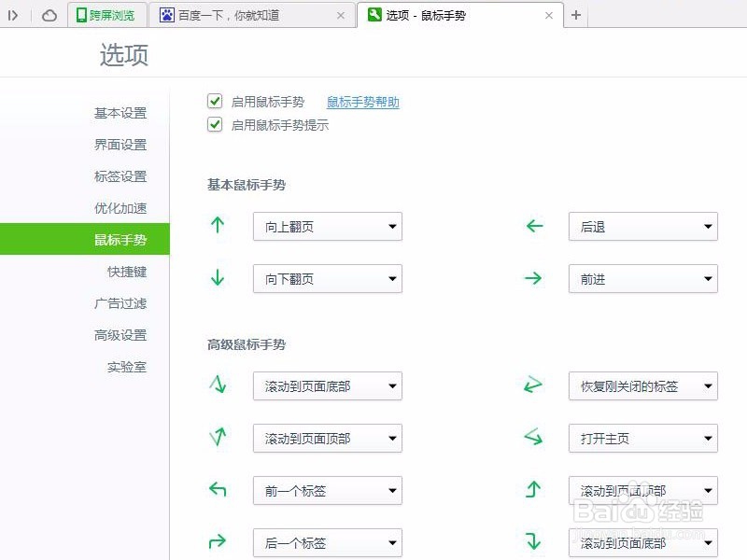The width and height of the screenshot is (747, 560).
Task: Expand the 打开主页 dropdown
Action: pyautogui.click(x=642, y=438)
